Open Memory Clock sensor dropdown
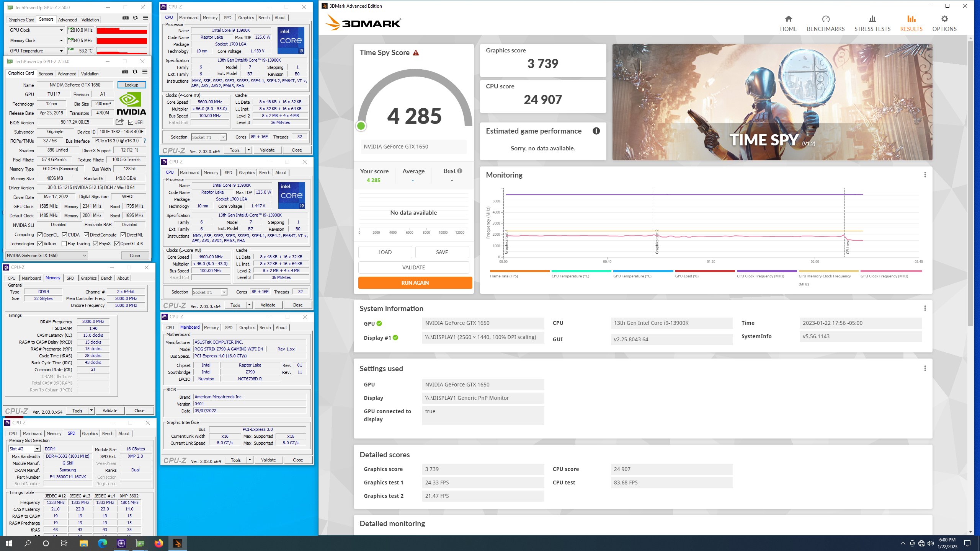Viewport: 980px width, 551px height. click(x=61, y=41)
